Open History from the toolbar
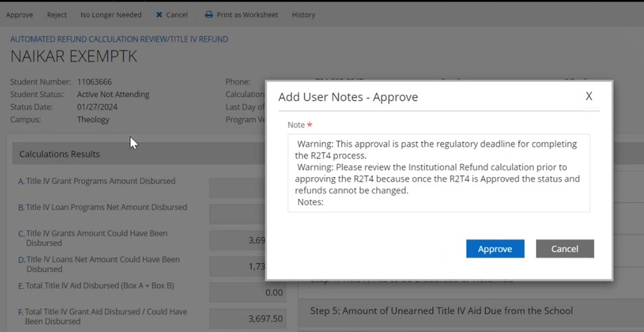The height and width of the screenshot is (332, 644). pyautogui.click(x=303, y=15)
